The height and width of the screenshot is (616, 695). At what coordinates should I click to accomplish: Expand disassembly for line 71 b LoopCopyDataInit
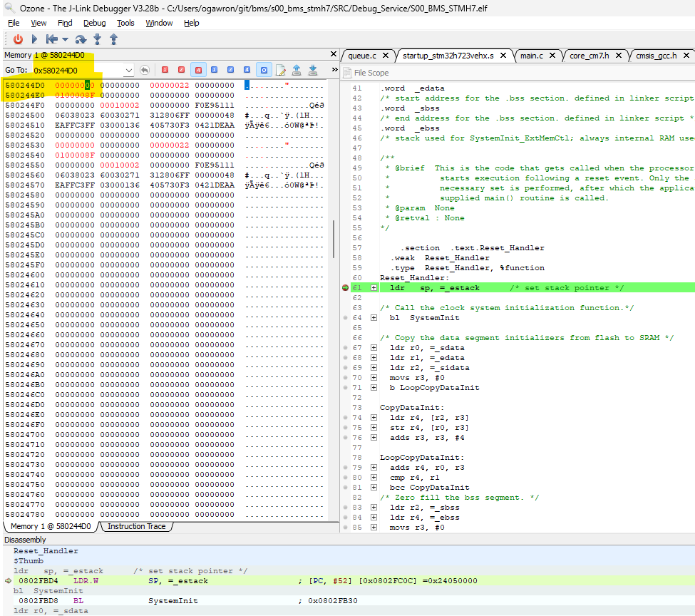coord(374,388)
